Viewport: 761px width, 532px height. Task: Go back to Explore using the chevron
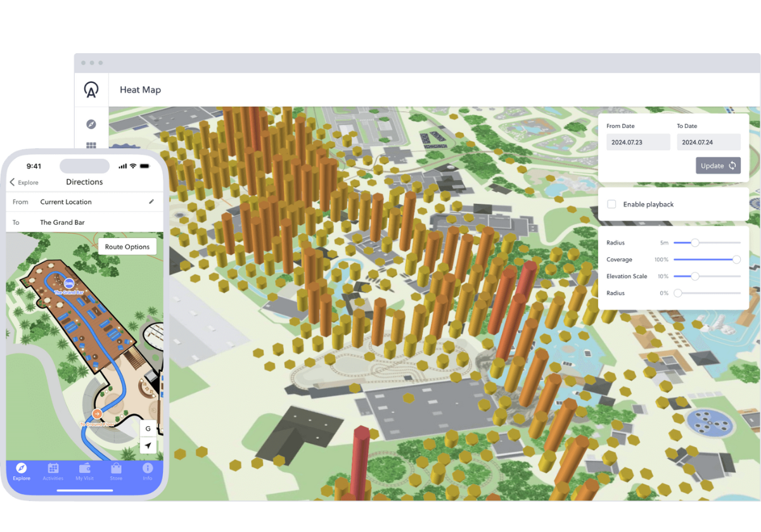[x=13, y=182]
